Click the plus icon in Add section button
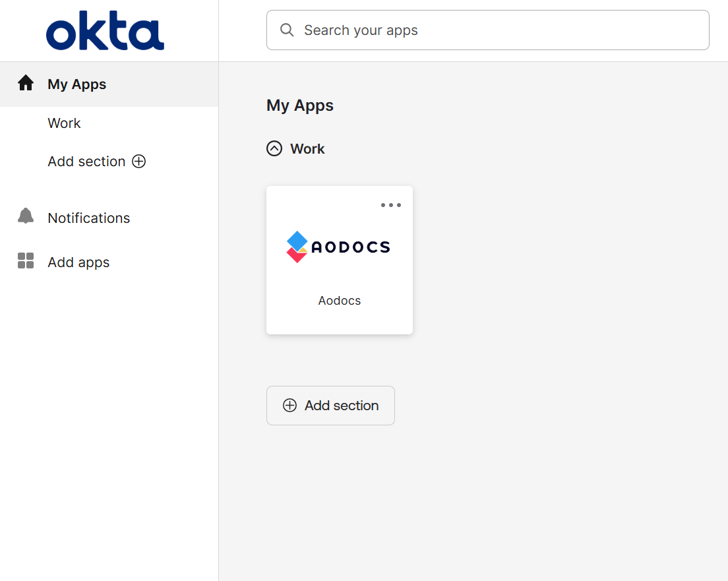The width and height of the screenshot is (728, 581). (289, 406)
